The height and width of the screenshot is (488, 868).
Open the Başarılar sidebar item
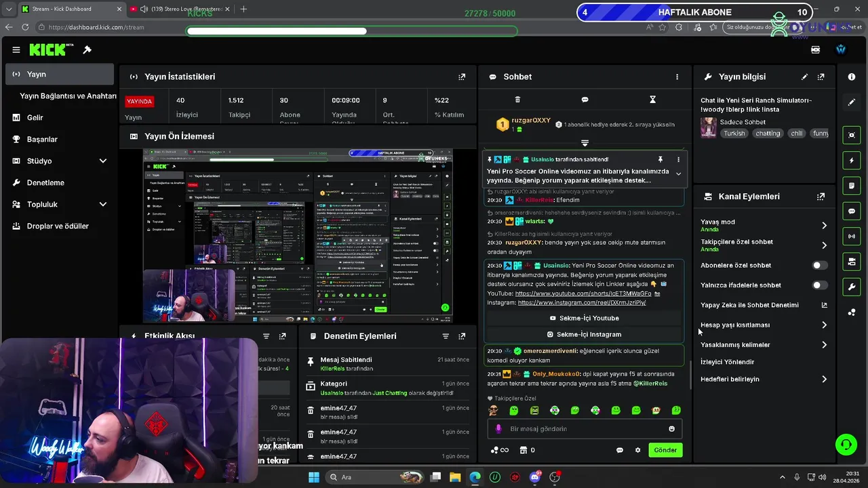point(60,139)
